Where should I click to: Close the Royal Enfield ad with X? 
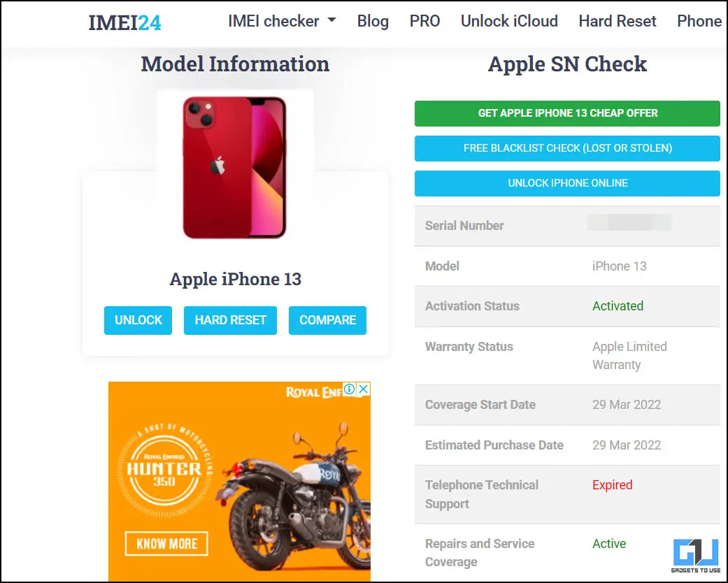[x=364, y=389]
